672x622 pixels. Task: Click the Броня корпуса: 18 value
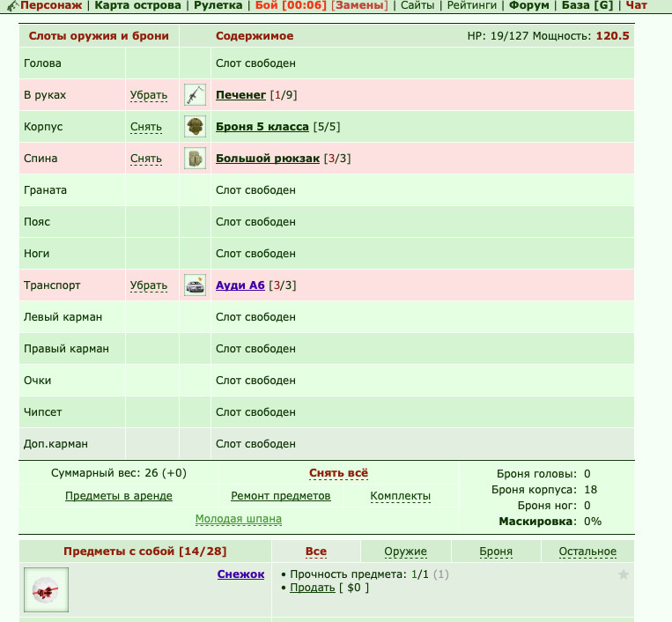591,490
